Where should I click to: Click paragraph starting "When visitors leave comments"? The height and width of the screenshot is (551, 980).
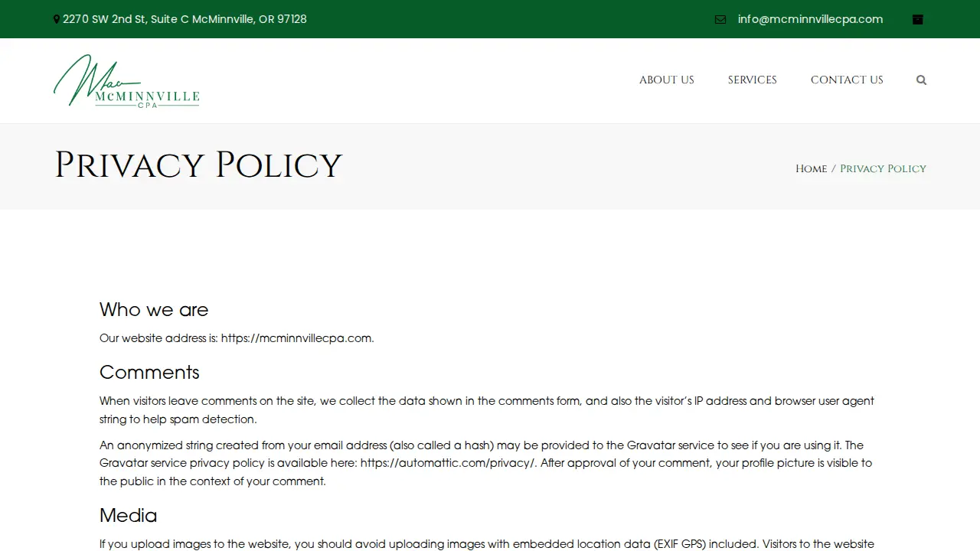[x=487, y=410]
